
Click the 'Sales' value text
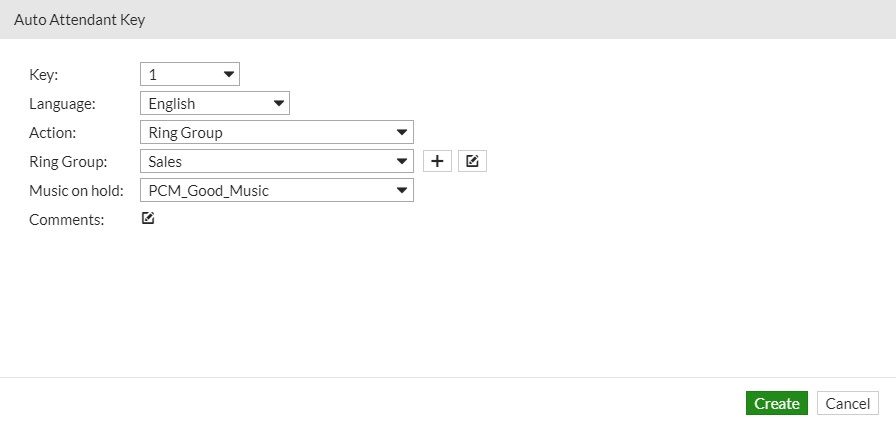click(165, 161)
